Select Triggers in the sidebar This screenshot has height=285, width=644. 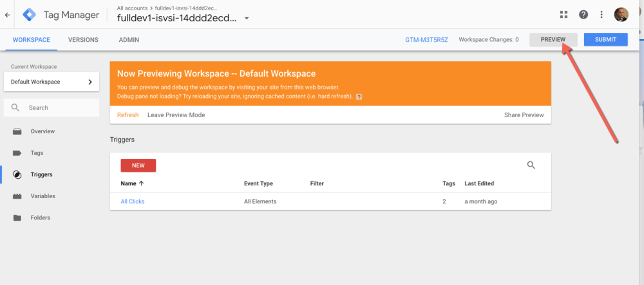[41, 174]
